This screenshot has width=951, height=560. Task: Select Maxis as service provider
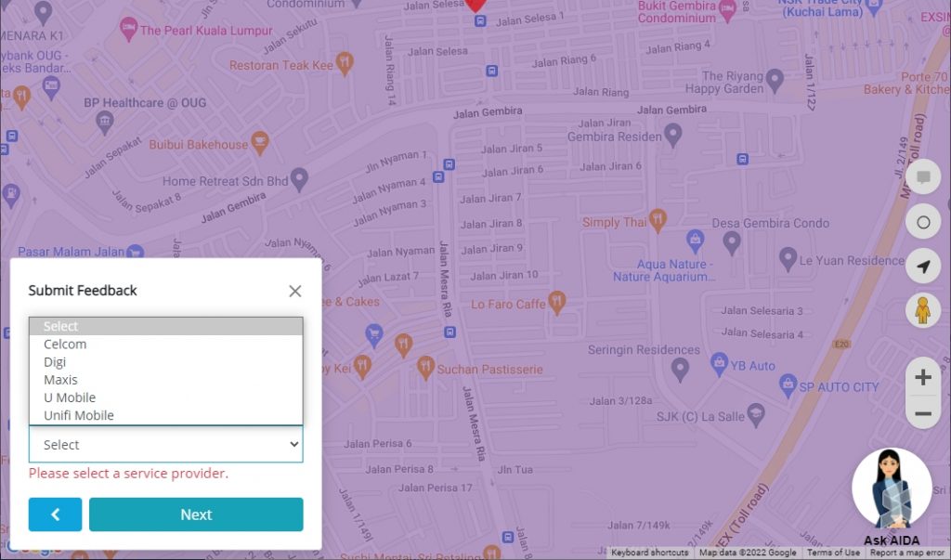click(60, 380)
